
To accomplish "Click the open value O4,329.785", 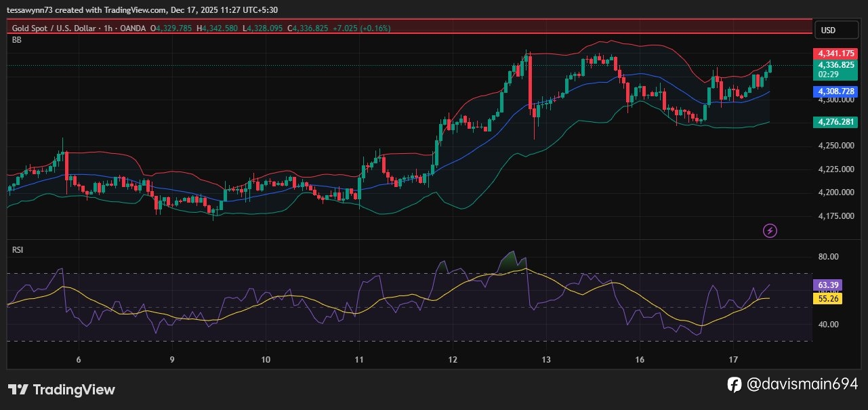I will 171,28.
